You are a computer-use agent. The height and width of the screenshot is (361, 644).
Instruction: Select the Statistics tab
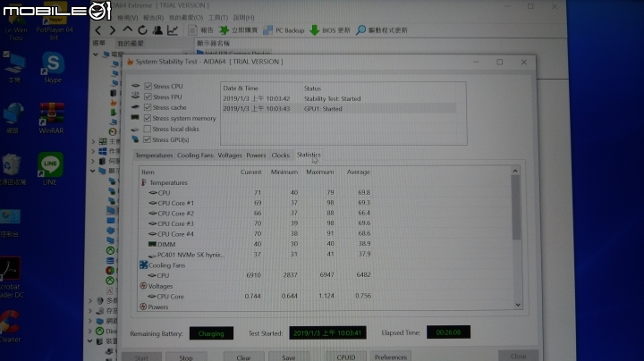tap(309, 155)
